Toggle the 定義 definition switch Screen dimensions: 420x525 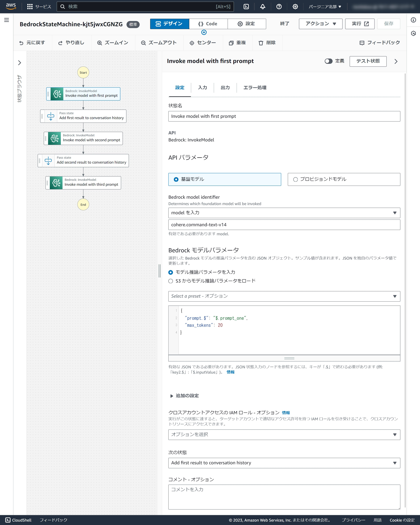click(x=328, y=61)
